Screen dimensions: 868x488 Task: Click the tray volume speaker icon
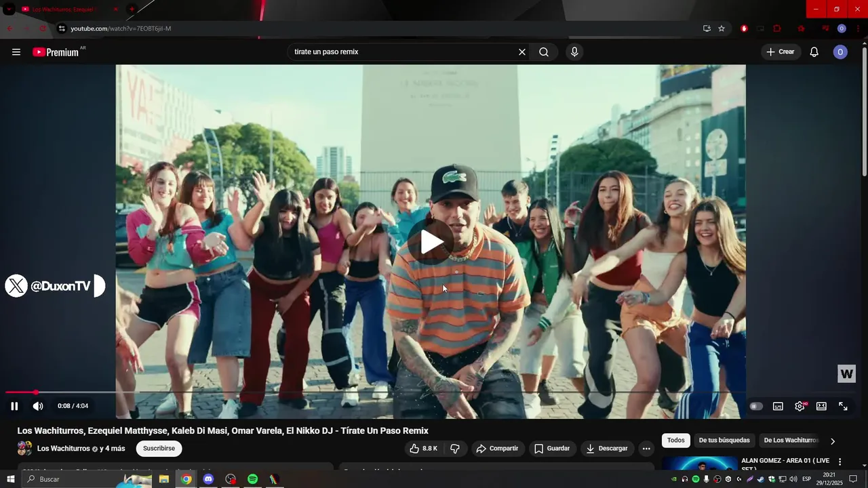793,479
